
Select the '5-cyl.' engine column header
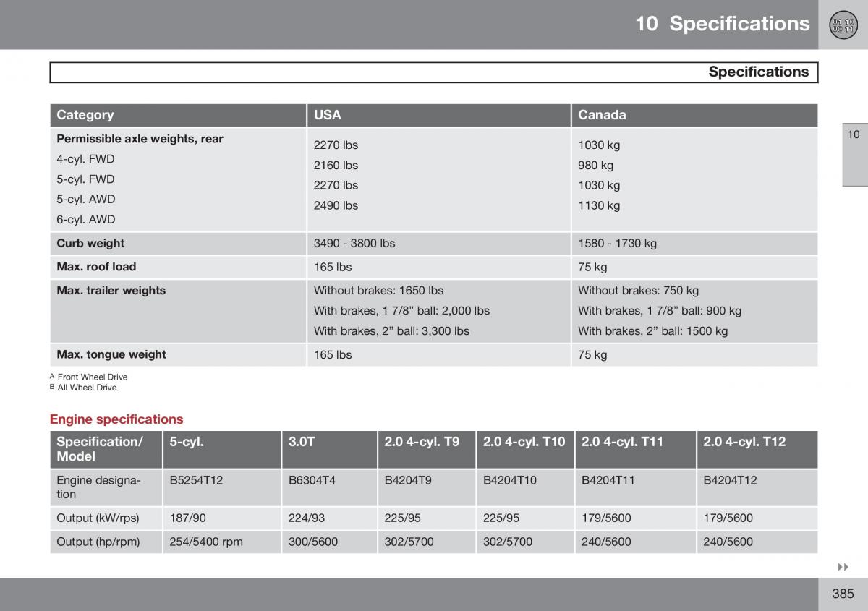pos(221,449)
